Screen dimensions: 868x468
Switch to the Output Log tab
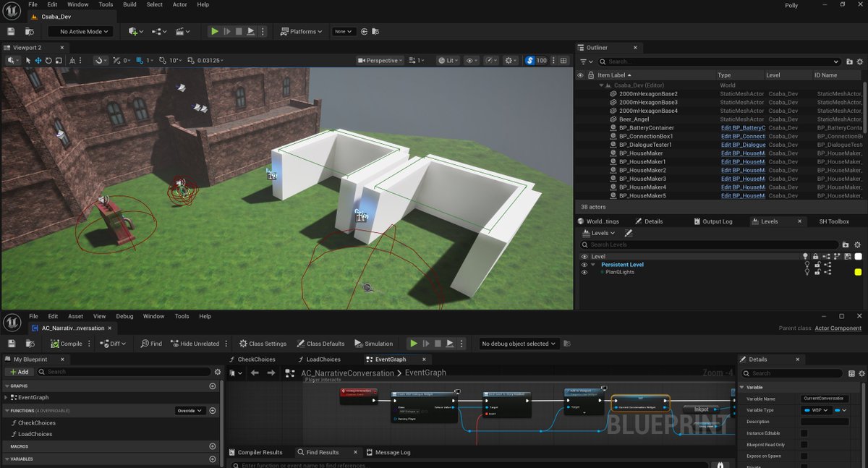tap(712, 221)
